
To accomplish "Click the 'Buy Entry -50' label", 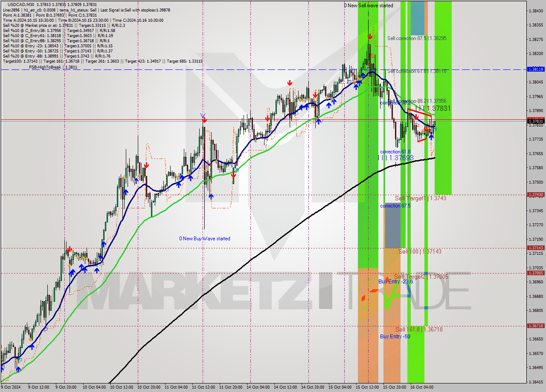I will [x=395, y=336].
